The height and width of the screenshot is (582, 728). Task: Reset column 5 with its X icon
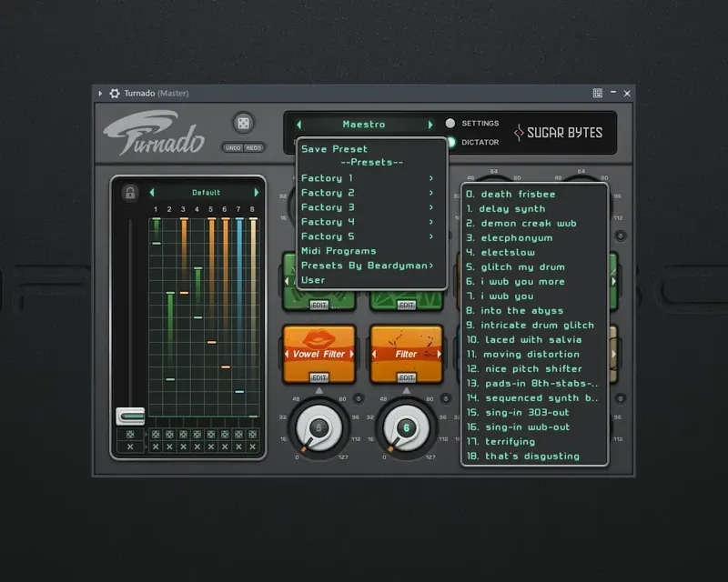coord(211,447)
